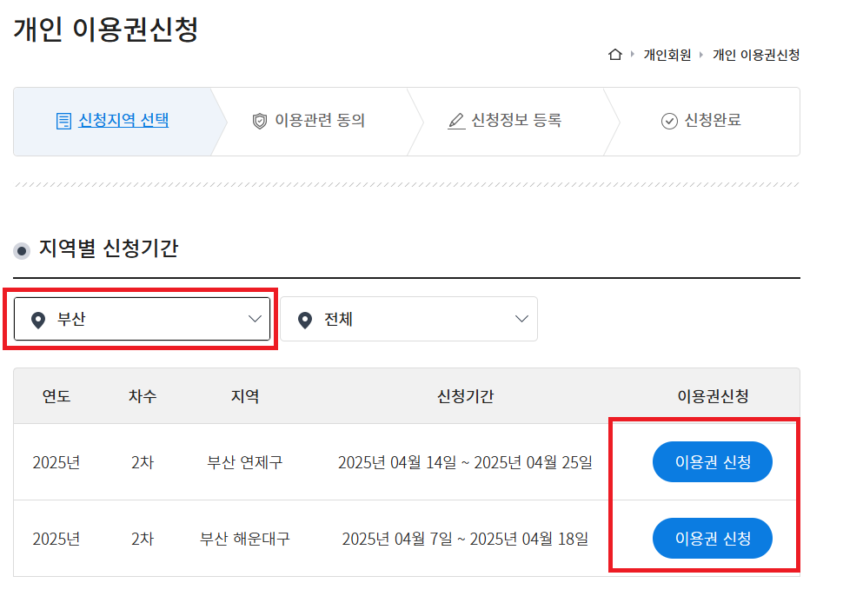The height and width of the screenshot is (616, 843).
Task: Click the location pin icon in the 부산 selector
Action: pos(37,318)
